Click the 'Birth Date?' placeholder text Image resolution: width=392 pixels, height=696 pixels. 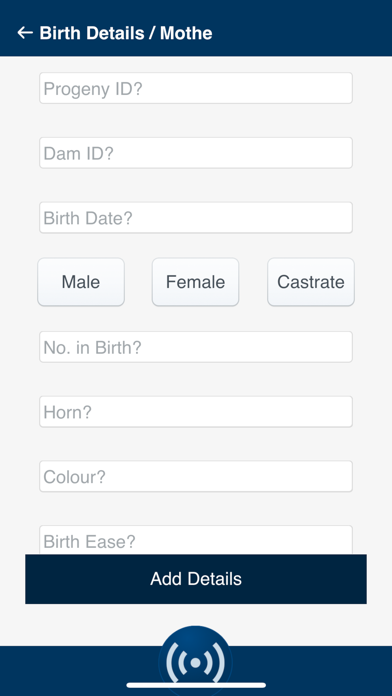[x=88, y=218]
